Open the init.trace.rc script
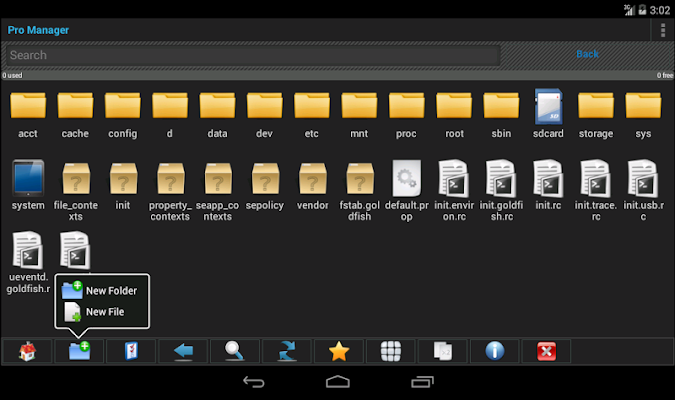The height and width of the screenshot is (400, 675). pyautogui.click(x=596, y=190)
